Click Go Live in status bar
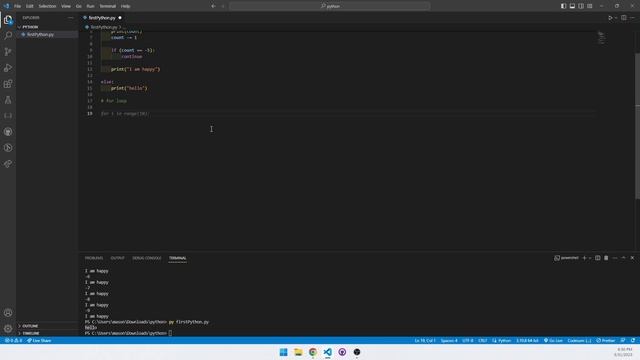This screenshot has width=640, height=360. 553,340
